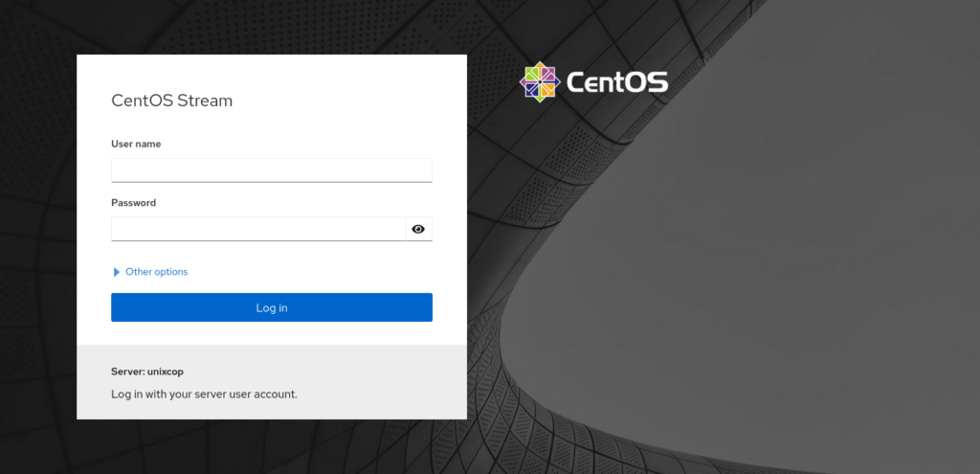Open the Other options link text
Image resolution: width=980 pixels, height=474 pixels.
156,272
